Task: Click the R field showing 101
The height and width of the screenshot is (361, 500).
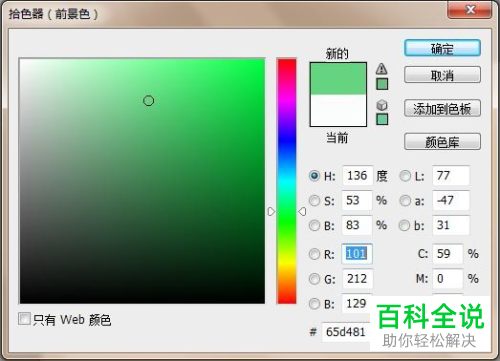Action: click(357, 254)
